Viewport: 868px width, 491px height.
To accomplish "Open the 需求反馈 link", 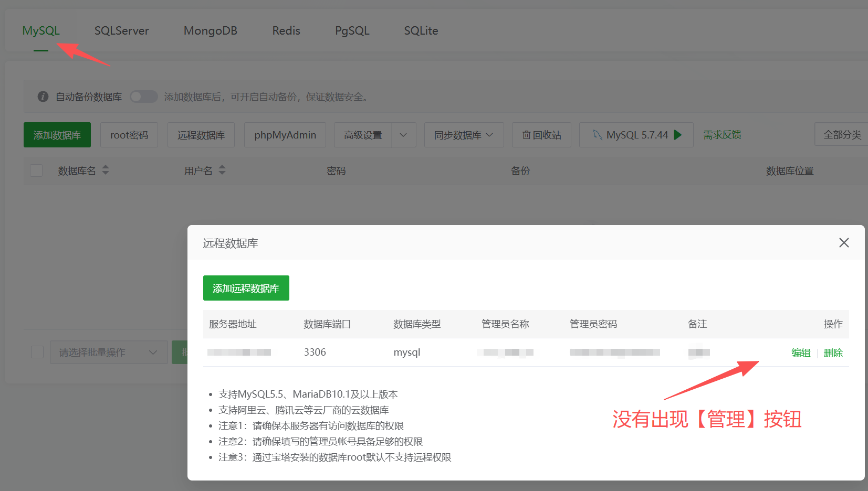I will pos(722,135).
